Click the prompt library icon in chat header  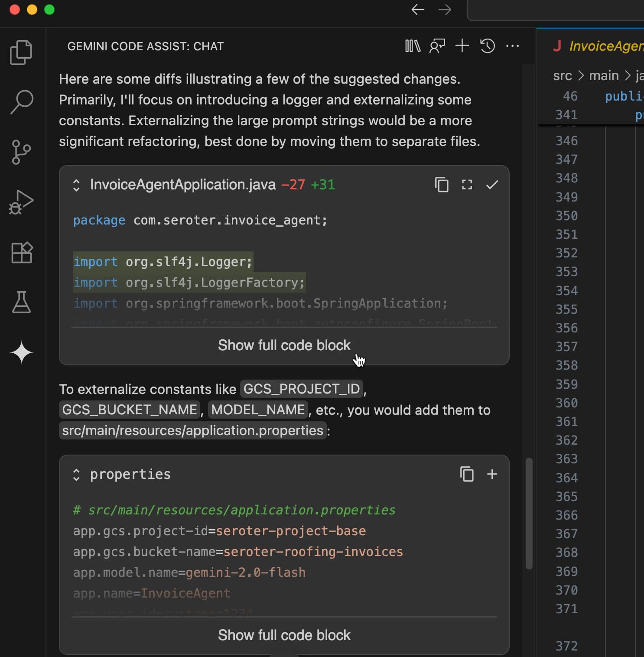point(413,46)
